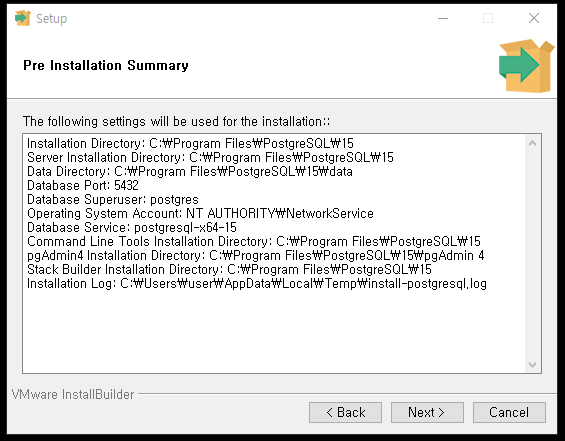The width and height of the screenshot is (565, 441).
Task: Close the Setup window
Action: pyautogui.click(x=534, y=18)
